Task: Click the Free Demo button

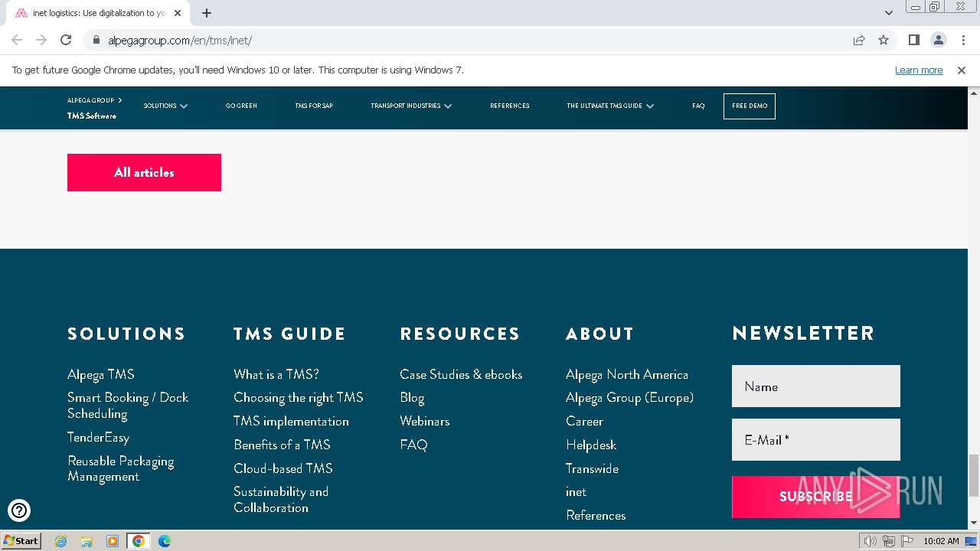Action: (750, 106)
